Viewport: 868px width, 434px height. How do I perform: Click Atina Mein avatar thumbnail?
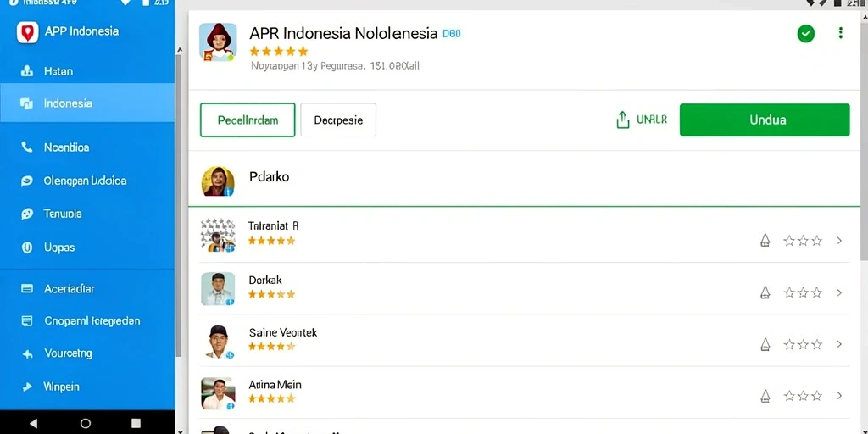coord(218,393)
